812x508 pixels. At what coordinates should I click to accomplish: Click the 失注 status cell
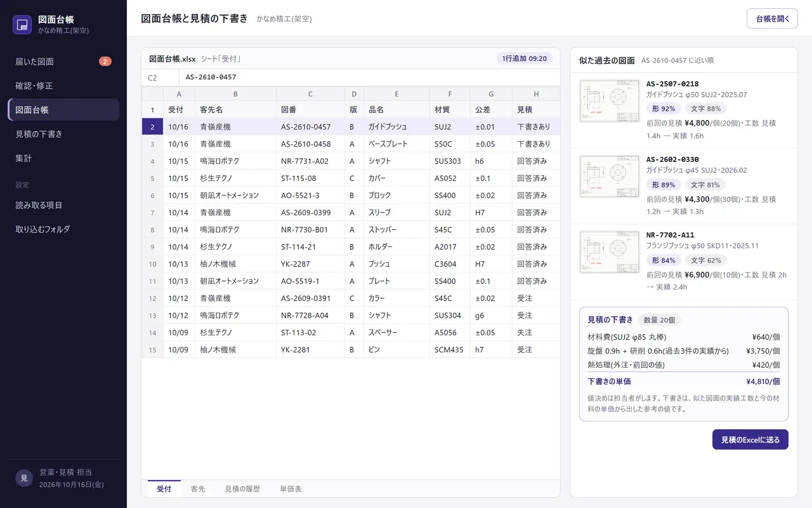[x=536, y=333]
